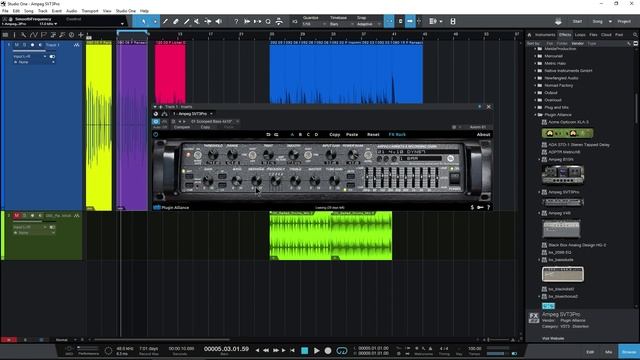Viewport: 640px width, 360px height.
Task: Click About in the plugin toolbar
Action: [483, 134]
